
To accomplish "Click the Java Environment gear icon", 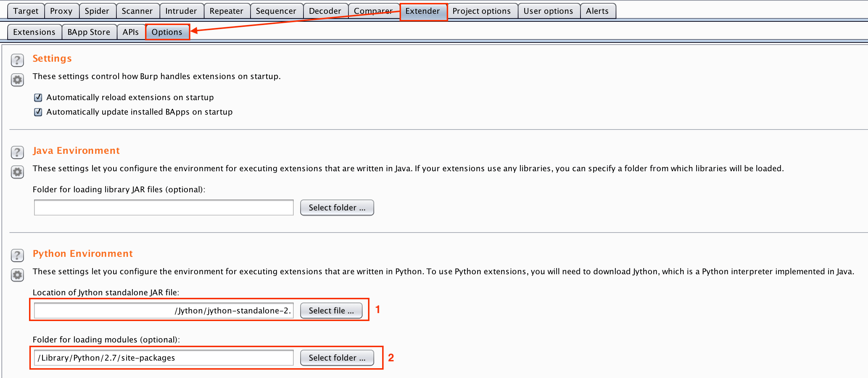I will tap(17, 172).
